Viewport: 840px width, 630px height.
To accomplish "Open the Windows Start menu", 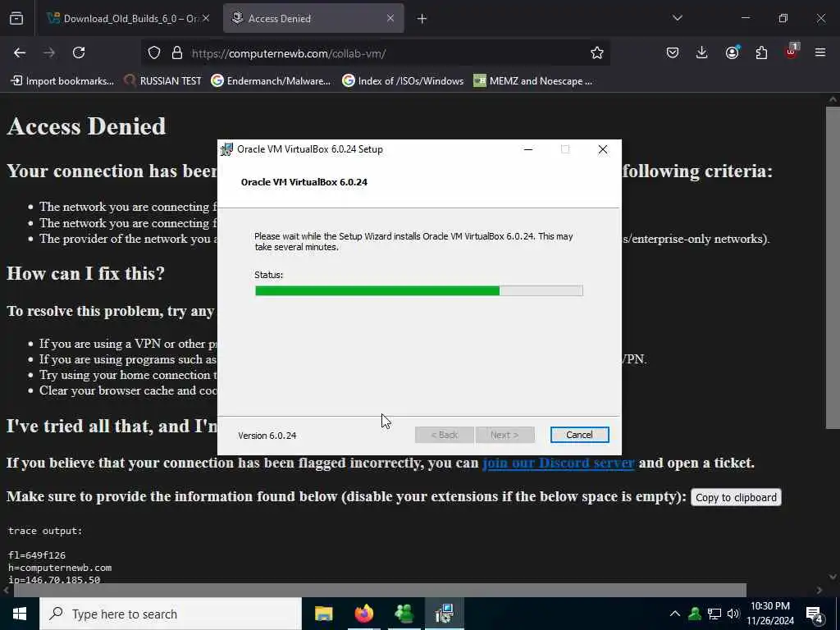I will coord(20,614).
